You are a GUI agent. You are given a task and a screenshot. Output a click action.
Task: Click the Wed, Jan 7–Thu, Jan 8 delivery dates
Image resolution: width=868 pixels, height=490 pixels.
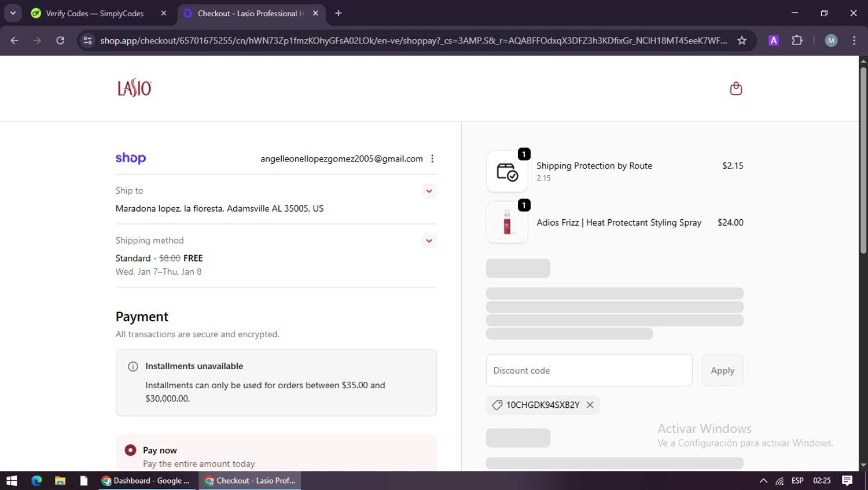(x=159, y=272)
